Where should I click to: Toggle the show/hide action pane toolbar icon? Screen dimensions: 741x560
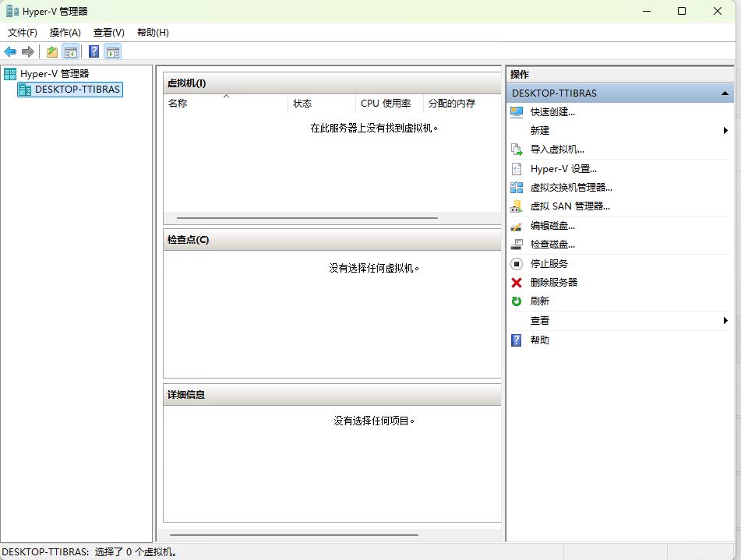113,51
